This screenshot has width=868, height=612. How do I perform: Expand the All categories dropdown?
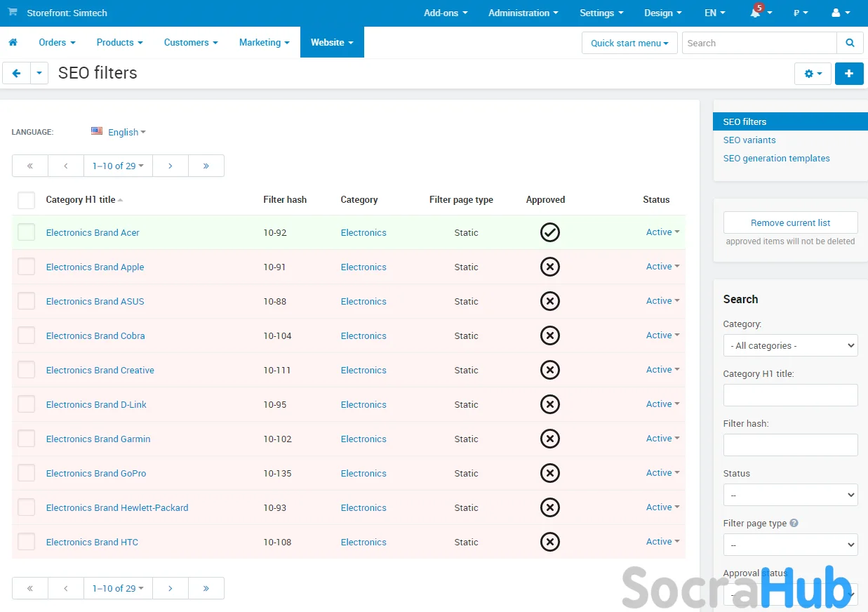790,345
